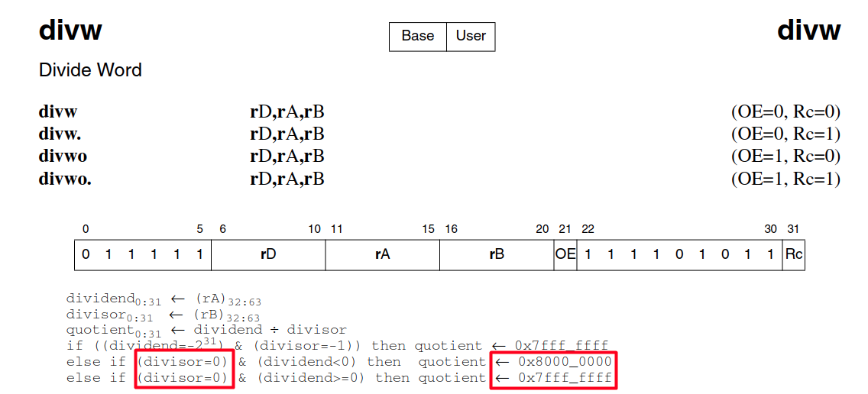
Task: Click the 0 1 1 1 1 1 primary opcode field
Action: tap(143, 255)
